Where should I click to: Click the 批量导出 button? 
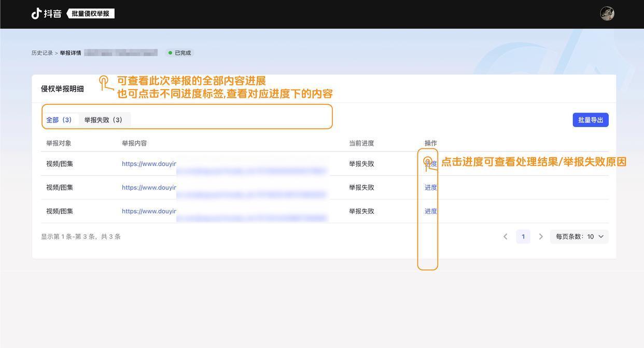point(591,120)
